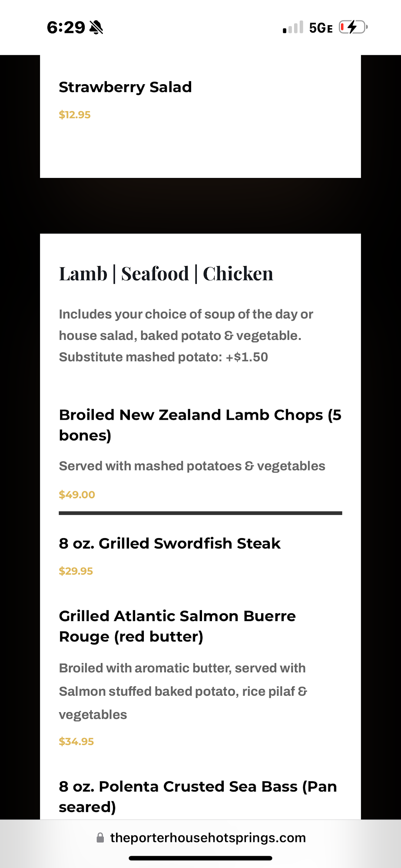Image resolution: width=401 pixels, height=868 pixels.
Task: Tap the substitute mashed potato note
Action: click(163, 357)
